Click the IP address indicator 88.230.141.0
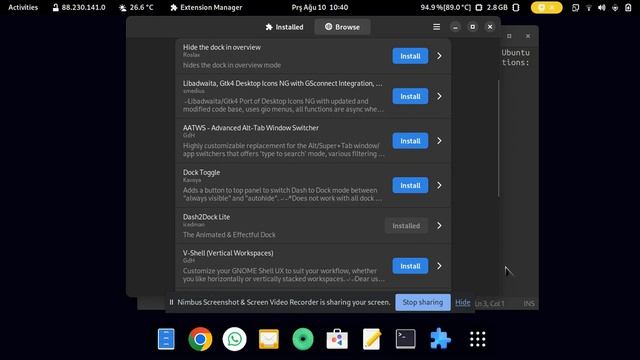The height and width of the screenshot is (360, 640). (79, 7)
